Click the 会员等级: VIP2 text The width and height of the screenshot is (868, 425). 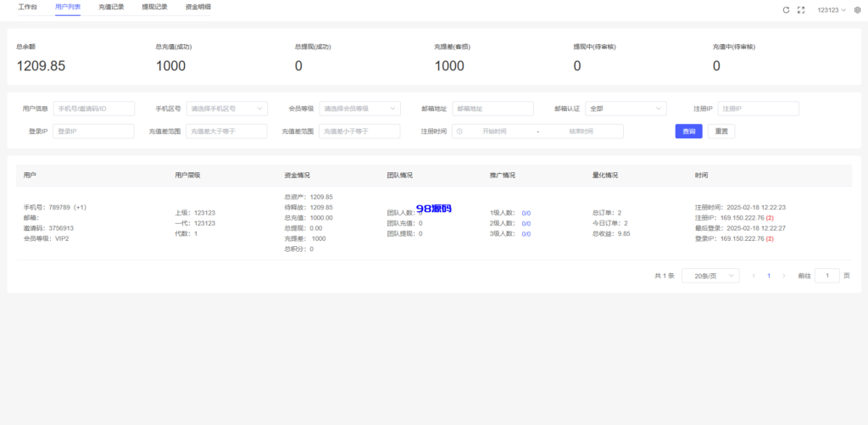point(46,238)
